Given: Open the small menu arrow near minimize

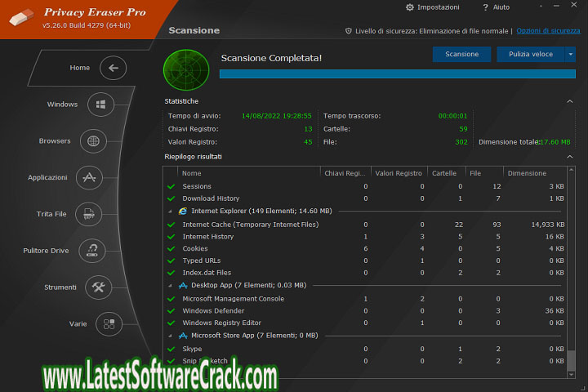Looking at the screenshot, I should pos(541,7).
